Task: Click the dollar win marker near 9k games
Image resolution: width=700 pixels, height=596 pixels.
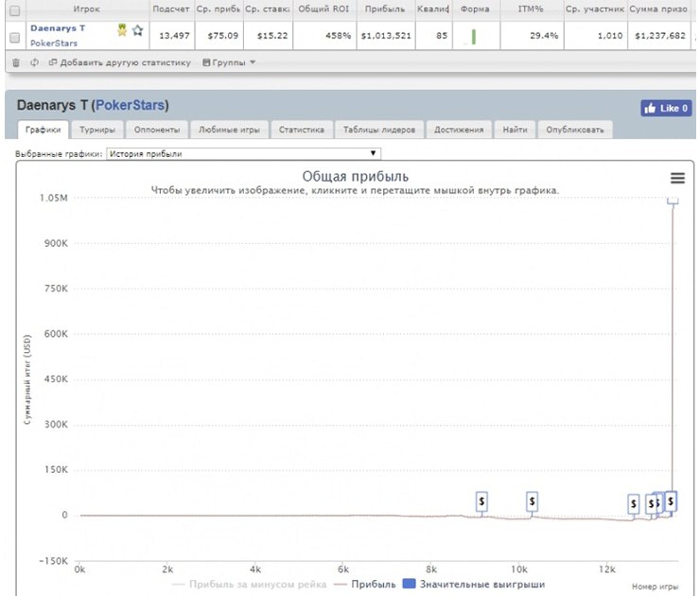Action: [x=481, y=500]
